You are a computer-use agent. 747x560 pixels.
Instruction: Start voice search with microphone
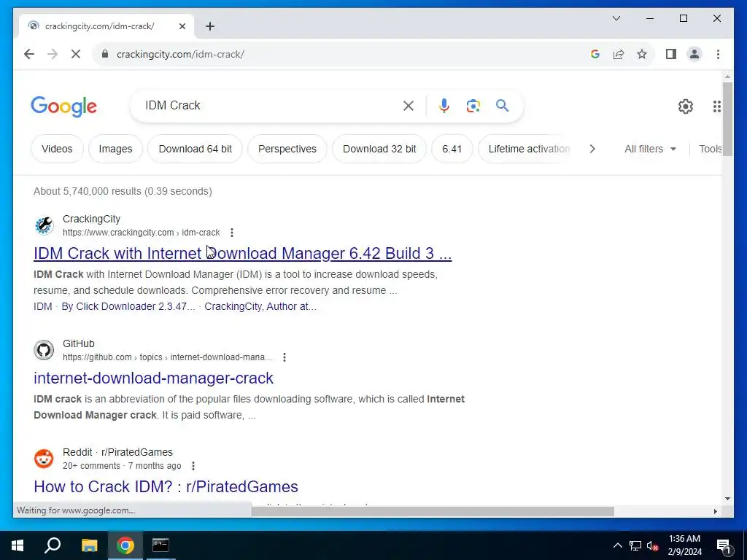pyautogui.click(x=444, y=106)
